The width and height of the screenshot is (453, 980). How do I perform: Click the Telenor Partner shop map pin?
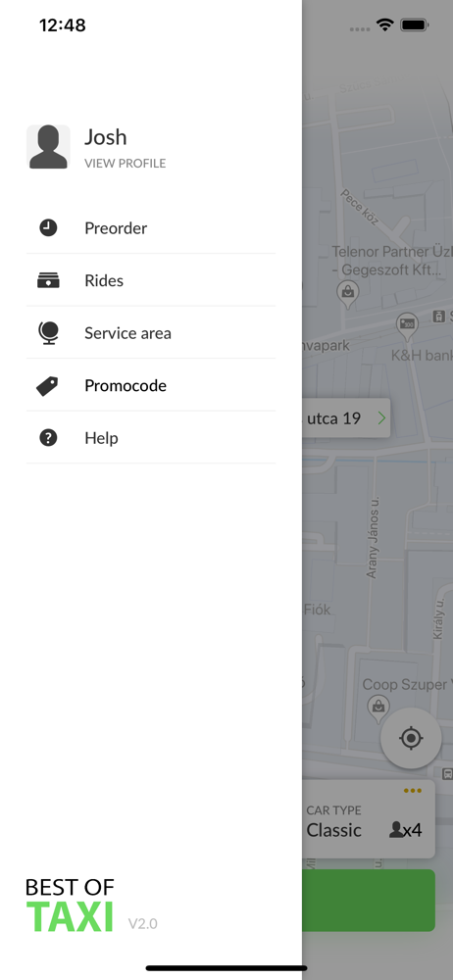pos(347,293)
